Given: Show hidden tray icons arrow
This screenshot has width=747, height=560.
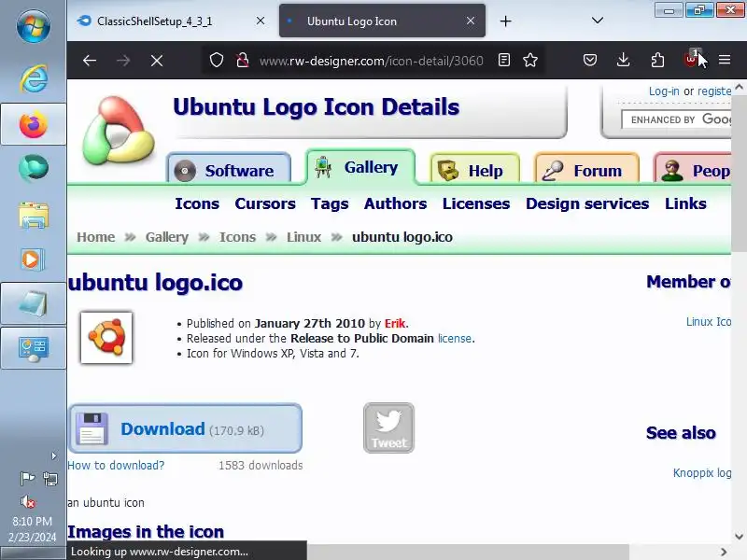Looking at the screenshot, I should click(x=54, y=455).
